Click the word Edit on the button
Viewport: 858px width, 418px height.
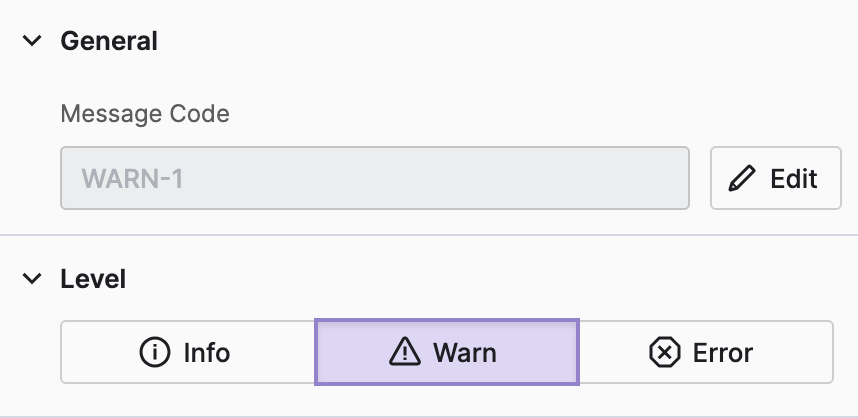(794, 179)
